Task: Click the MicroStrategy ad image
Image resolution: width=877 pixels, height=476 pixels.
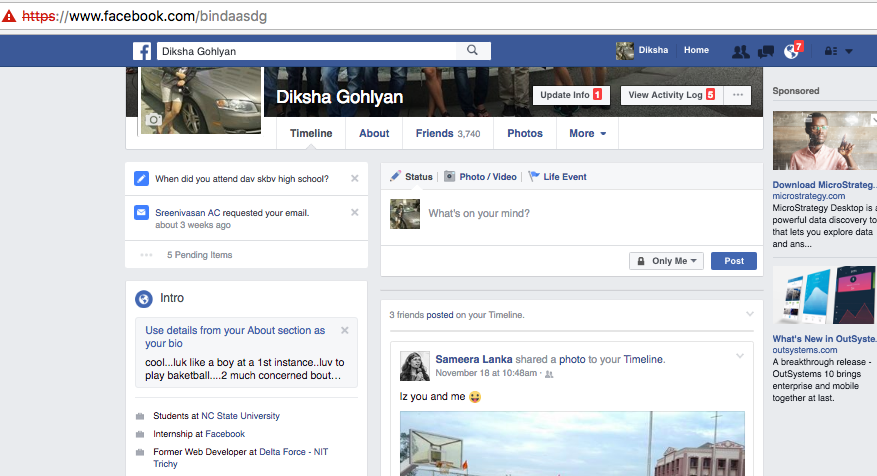Action: [x=824, y=140]
